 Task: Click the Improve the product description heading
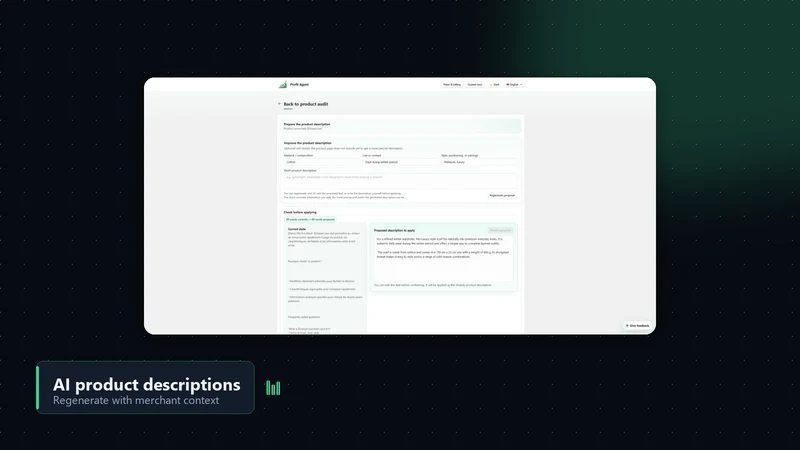(308, 143)
